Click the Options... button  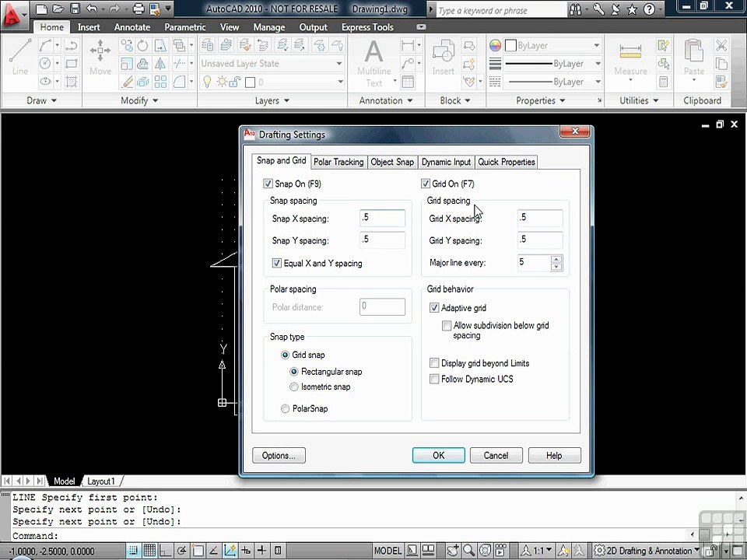(279, 455)
